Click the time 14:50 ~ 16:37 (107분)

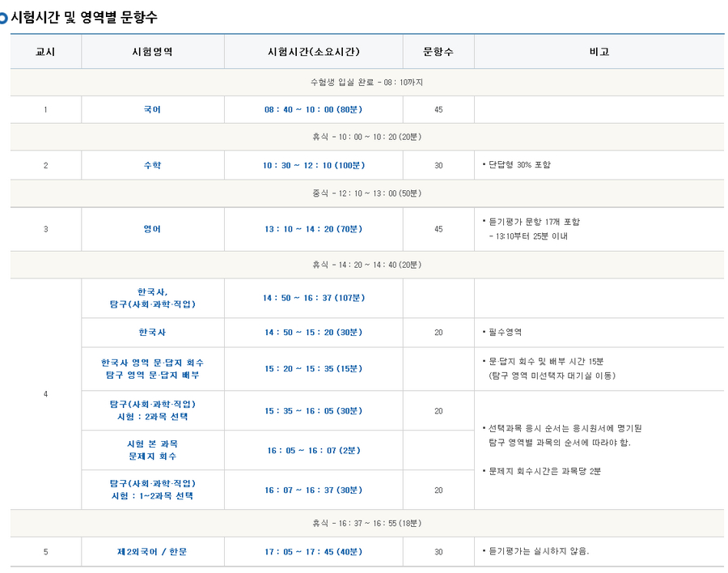click(x=313, y=298)
